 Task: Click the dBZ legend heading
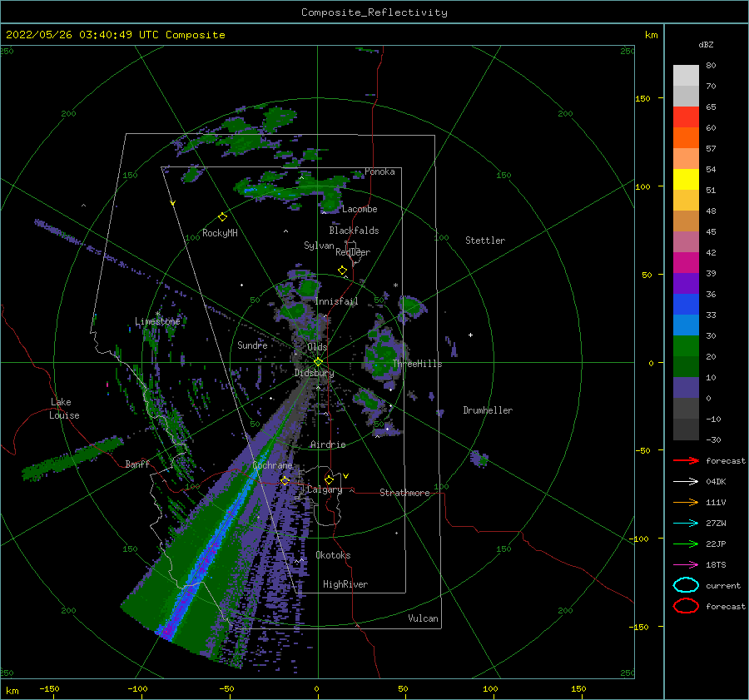click(706, 44)
